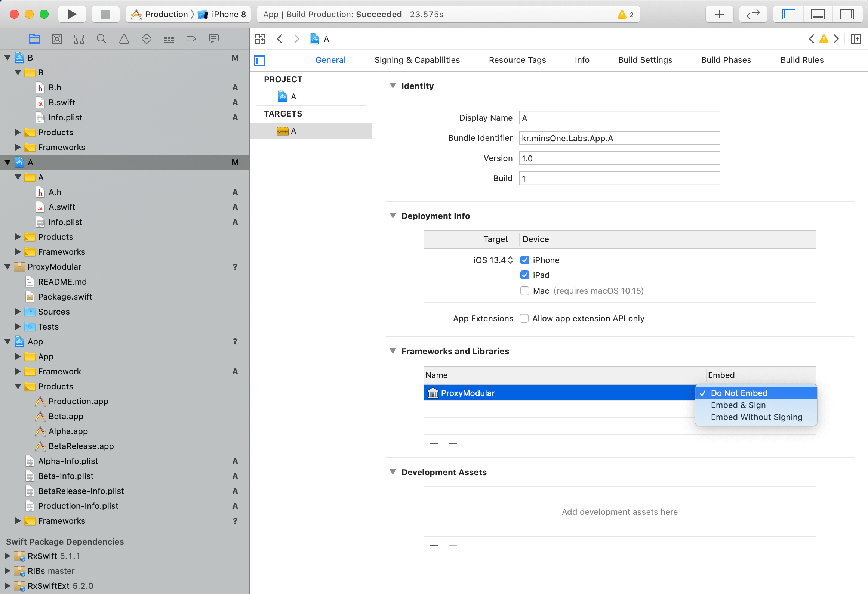This screenshot has width=868, height=594.
Task: Open the Source Control navigator icon
Action: click(x=57, y=39)
